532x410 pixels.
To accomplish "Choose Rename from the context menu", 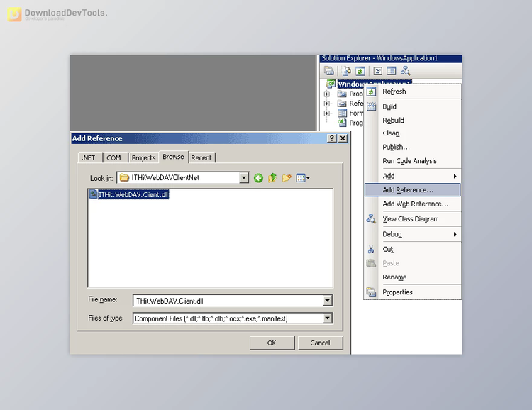I will [413, 277].
